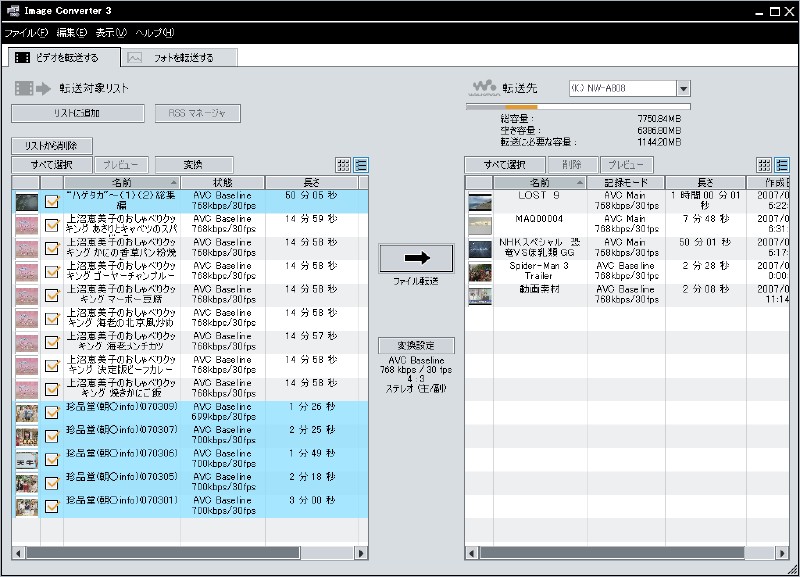This screenshot has height=577, width=800.
Task: Click the file transfer arrow button
Action: (x=416, y=258)
